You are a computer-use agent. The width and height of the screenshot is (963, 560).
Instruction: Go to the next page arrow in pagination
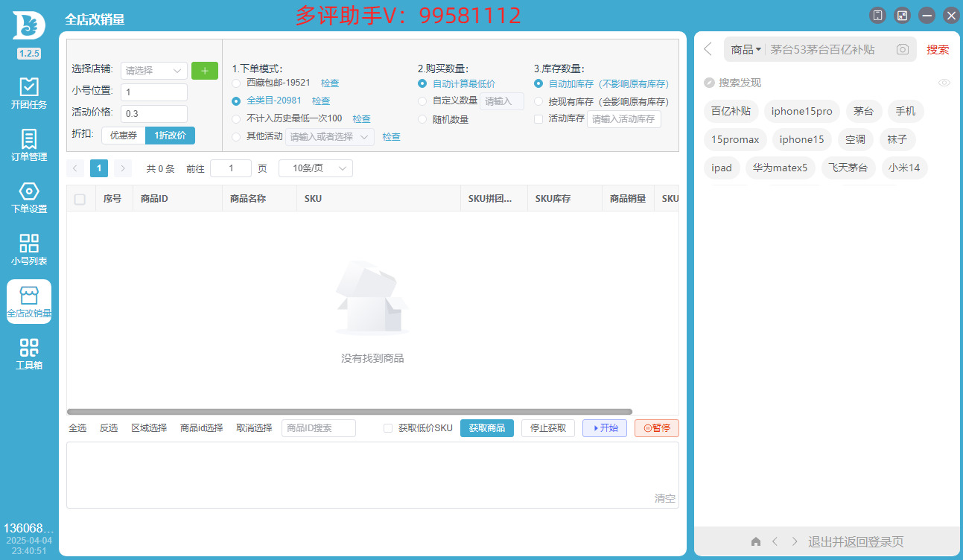[123, 168]
